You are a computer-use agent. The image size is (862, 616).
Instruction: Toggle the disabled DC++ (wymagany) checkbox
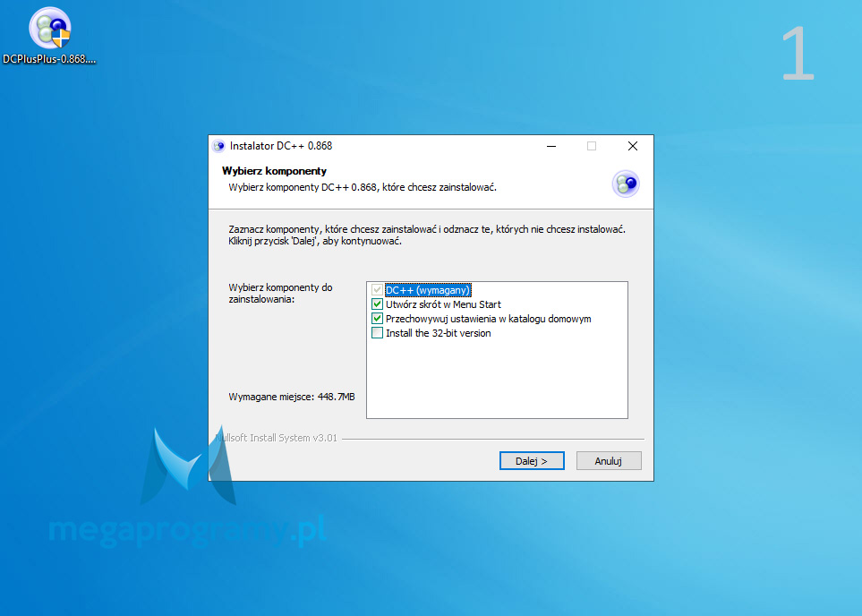[x=377, y=290]
